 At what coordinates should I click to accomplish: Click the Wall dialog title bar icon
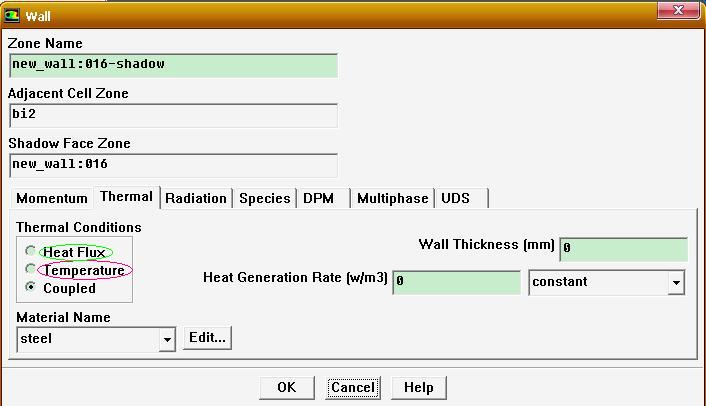[13, 14]
